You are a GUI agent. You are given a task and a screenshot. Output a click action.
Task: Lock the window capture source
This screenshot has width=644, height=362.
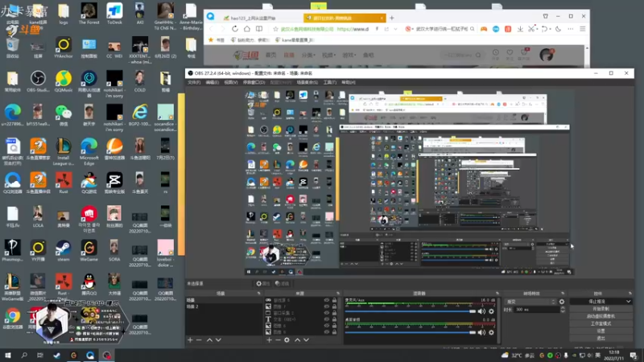[334, 313]
